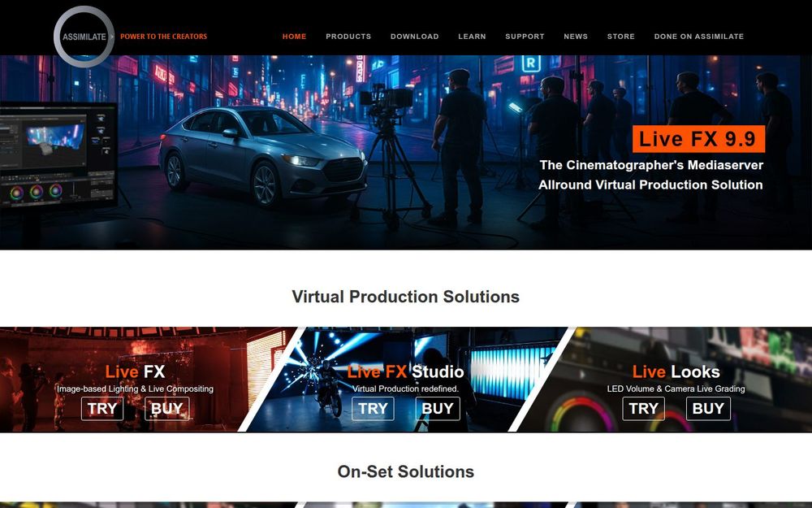Viewport: 812px width, 508px height.
Task: Click the Try button for Live FX
Action: coord(102,409)
